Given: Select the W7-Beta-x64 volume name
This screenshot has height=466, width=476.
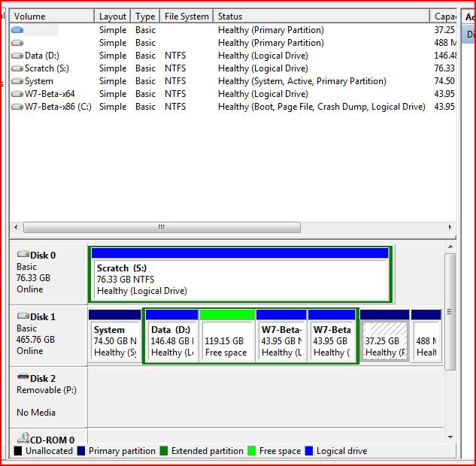Looking at the screenshot, I should (50, 94).
